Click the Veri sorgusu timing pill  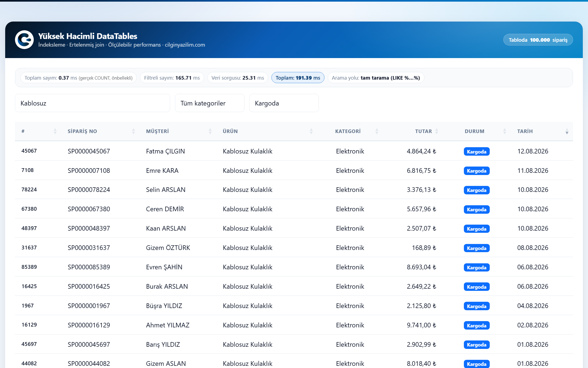[238, 78]
